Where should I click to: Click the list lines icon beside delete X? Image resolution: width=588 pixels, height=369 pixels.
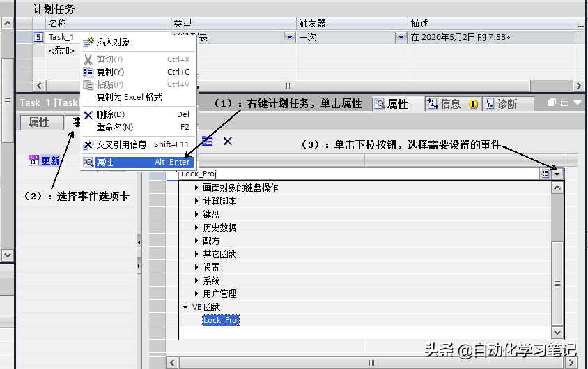[x=207, y=141]
